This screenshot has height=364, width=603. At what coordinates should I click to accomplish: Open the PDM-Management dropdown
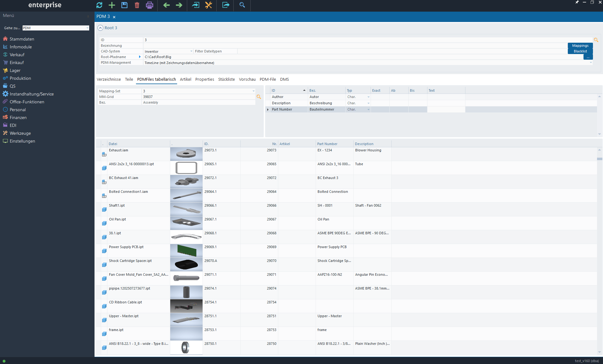tap(591, 62)
